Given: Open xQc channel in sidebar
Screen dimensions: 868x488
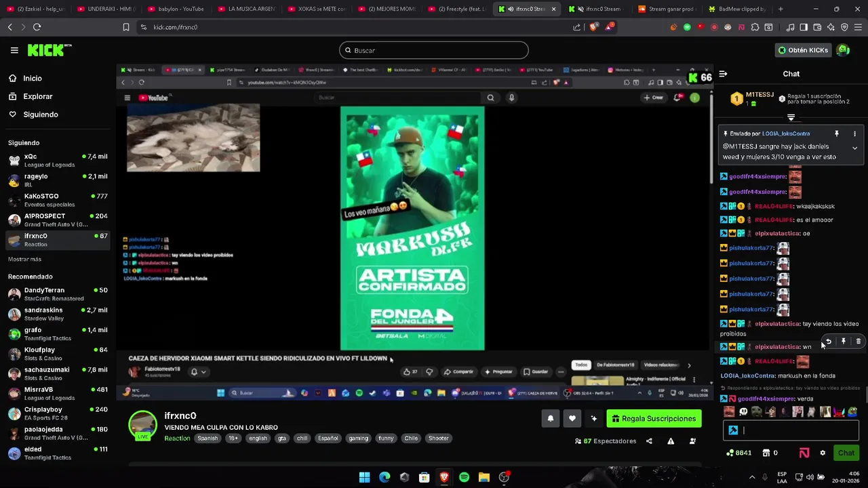Looking at the screenshot, I should (x=58, y=160).
